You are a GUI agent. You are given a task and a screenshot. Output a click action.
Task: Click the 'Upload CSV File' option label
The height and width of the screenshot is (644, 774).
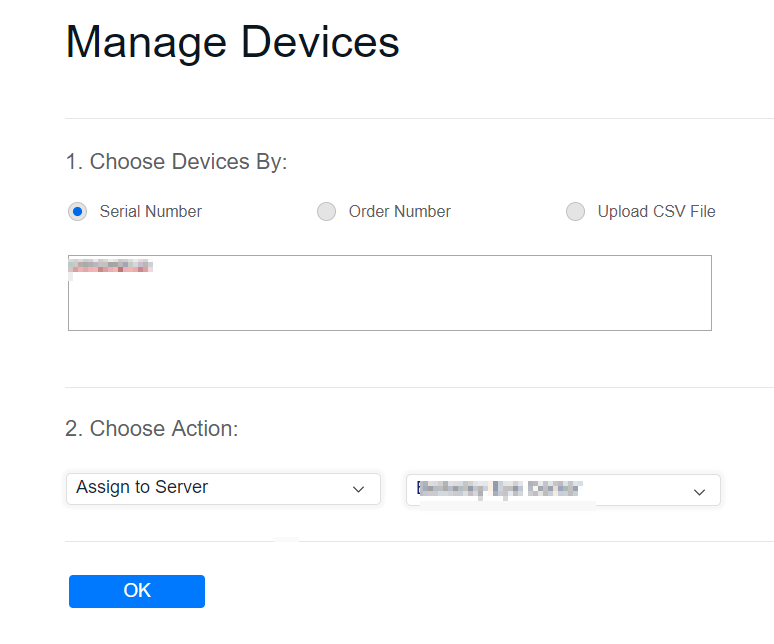click(x=656, y=212)
